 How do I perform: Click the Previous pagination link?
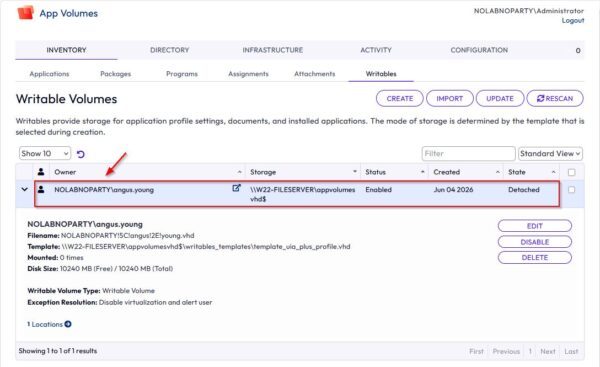pyautogui.click(x=506, y=351)
